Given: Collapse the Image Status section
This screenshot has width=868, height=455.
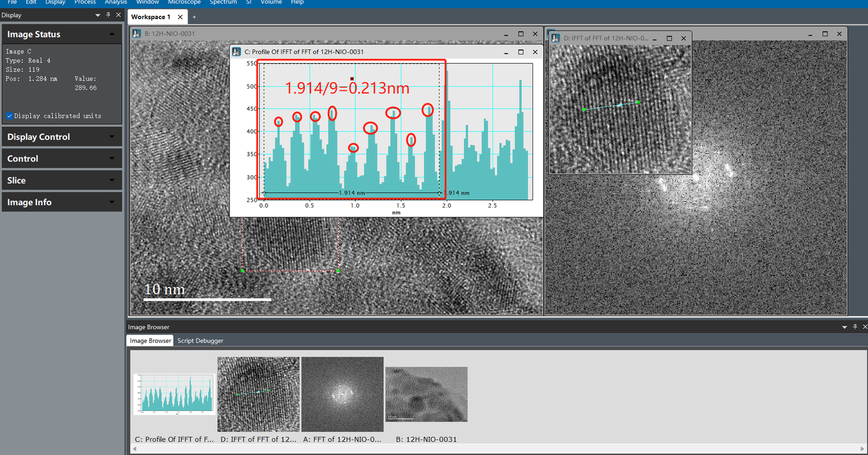Looking at the screenshot, I should (x=112, y=34).
